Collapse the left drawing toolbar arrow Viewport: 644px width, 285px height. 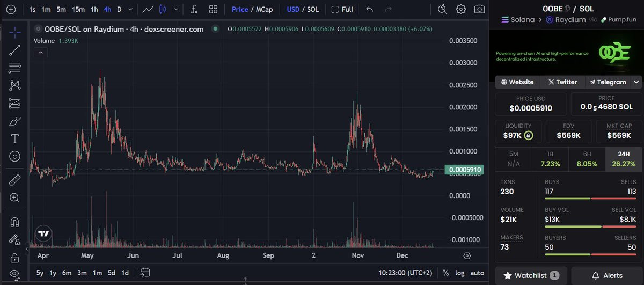27,249
